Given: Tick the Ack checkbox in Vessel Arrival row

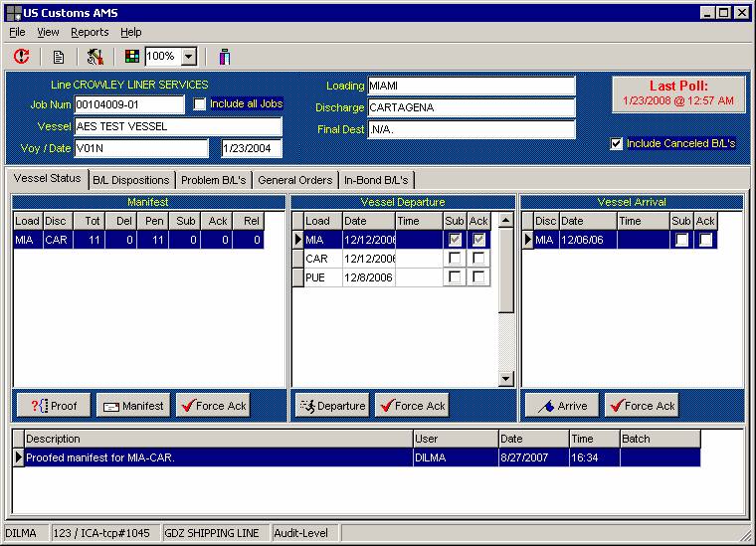Looking at the screenshot, I should click(x=705, y=240).
